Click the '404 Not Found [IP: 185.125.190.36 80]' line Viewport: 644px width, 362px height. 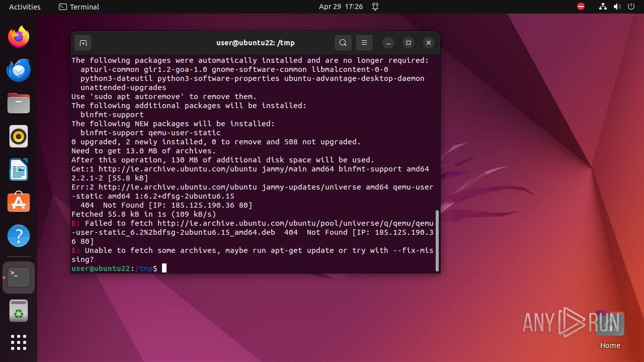(x=167, y=205)
